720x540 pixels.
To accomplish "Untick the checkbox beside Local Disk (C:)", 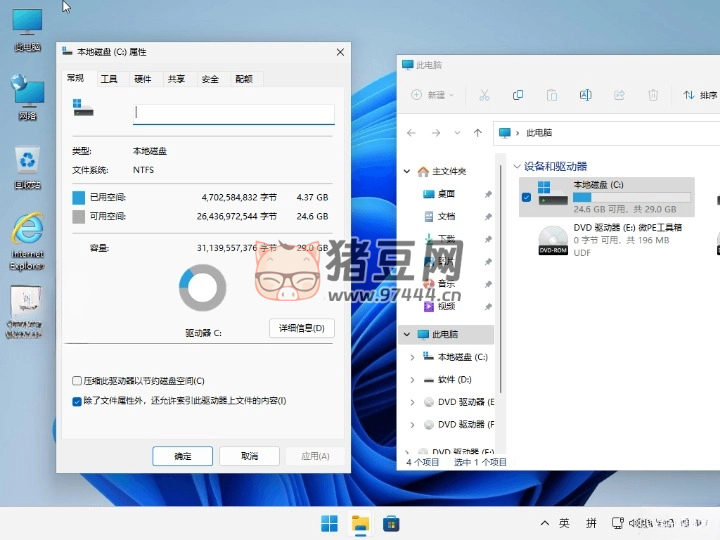I will (x=527, y=197).
